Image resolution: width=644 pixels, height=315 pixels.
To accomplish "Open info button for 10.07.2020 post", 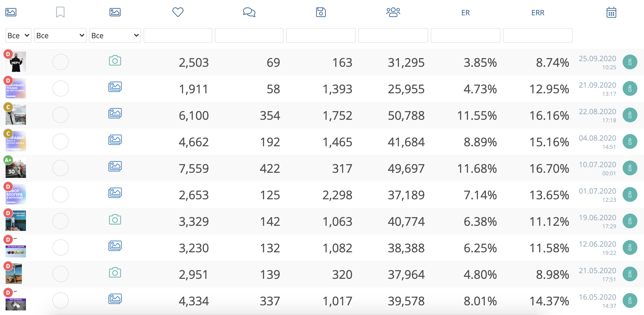I will pyautogui.click(x=630, y=168).
